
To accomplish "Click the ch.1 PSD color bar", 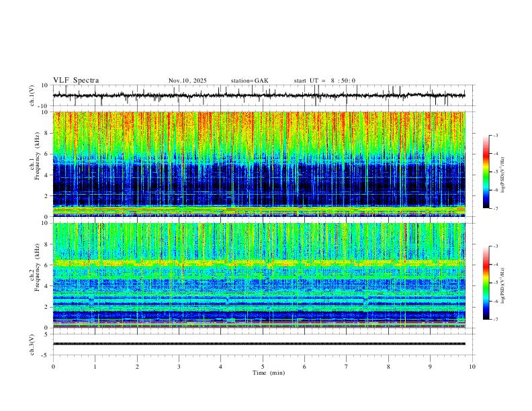I will tap(486, 172).
